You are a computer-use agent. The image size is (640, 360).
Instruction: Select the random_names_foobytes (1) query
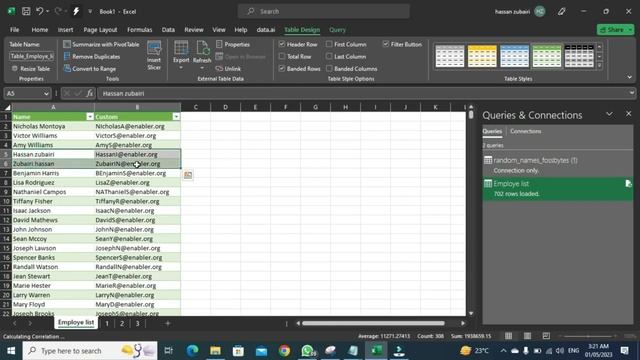pos(558,165)
